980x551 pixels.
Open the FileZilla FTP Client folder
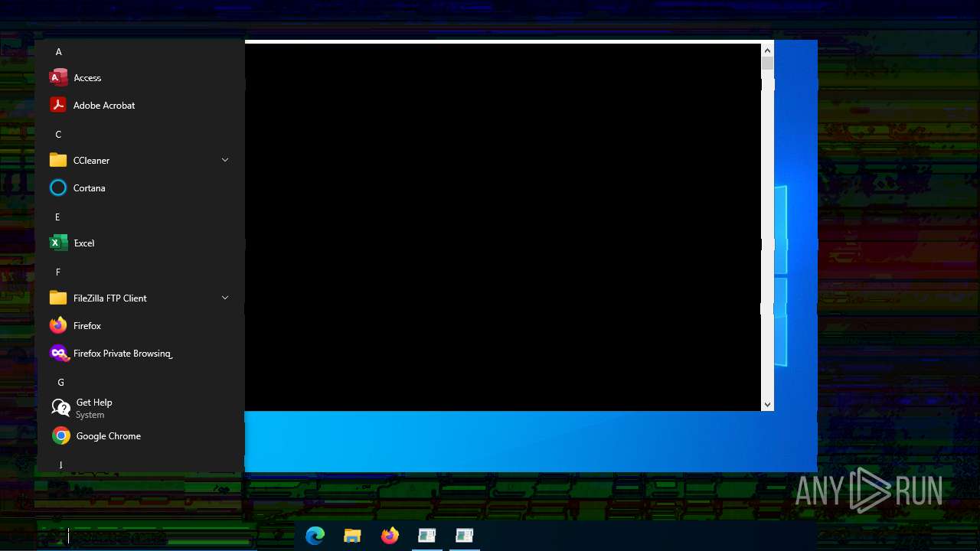139,298
